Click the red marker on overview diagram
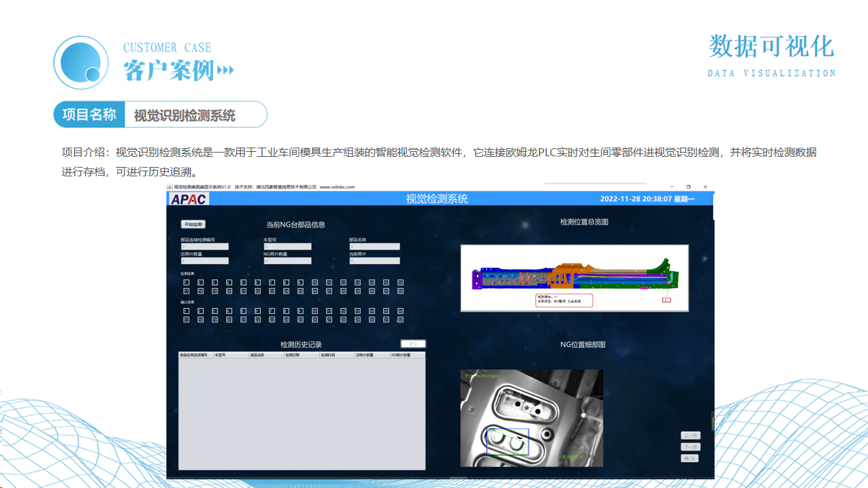This screenshot has height=488, width=868. [666, 299]
